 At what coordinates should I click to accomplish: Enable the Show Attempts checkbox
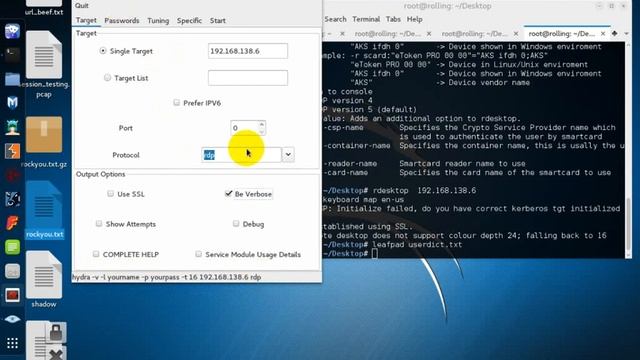pos(99,223)
